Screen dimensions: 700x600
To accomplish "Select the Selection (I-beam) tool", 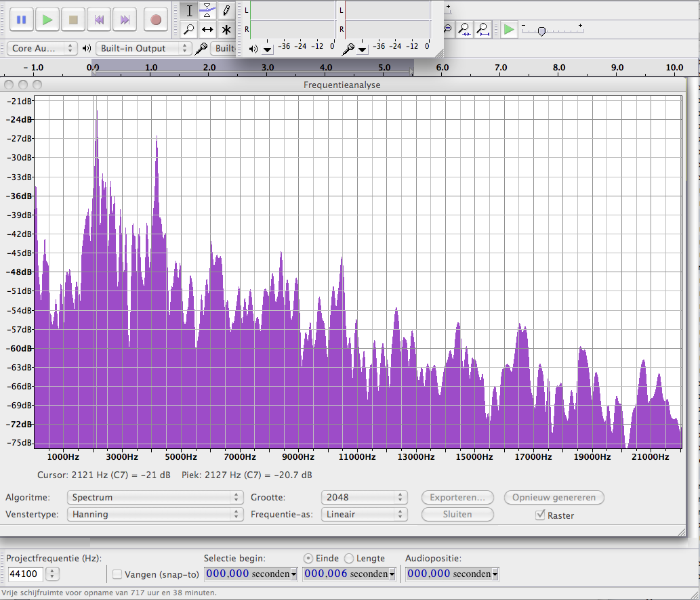I will coord(189,11).
